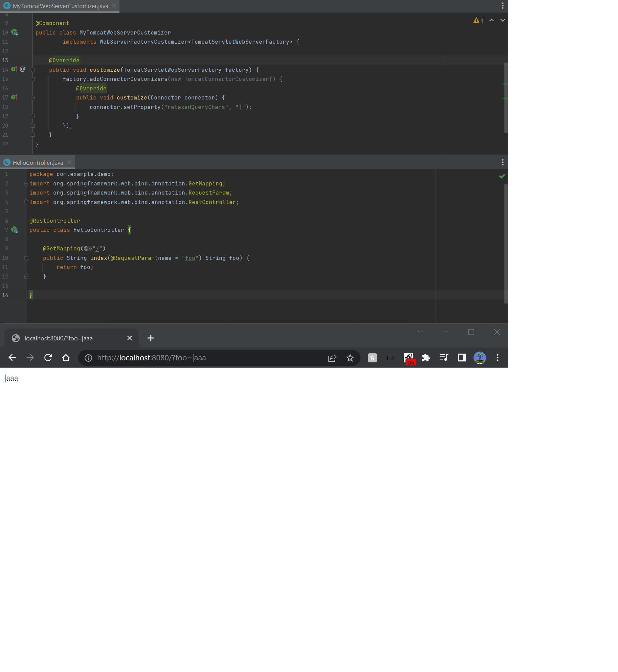
Task: Toggle the browser side panel
Action: [x=462, y=358]
